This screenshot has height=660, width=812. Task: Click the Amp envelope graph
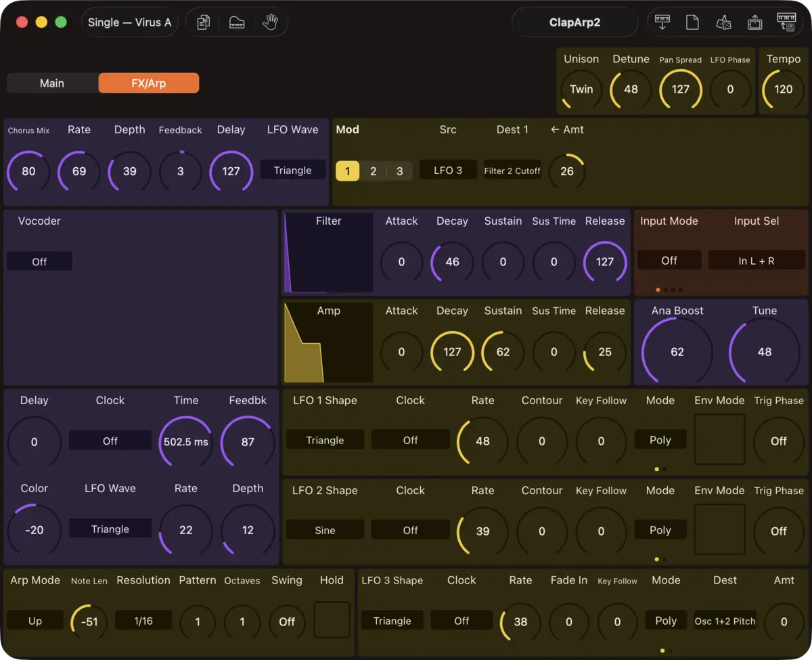pos(329,342)
